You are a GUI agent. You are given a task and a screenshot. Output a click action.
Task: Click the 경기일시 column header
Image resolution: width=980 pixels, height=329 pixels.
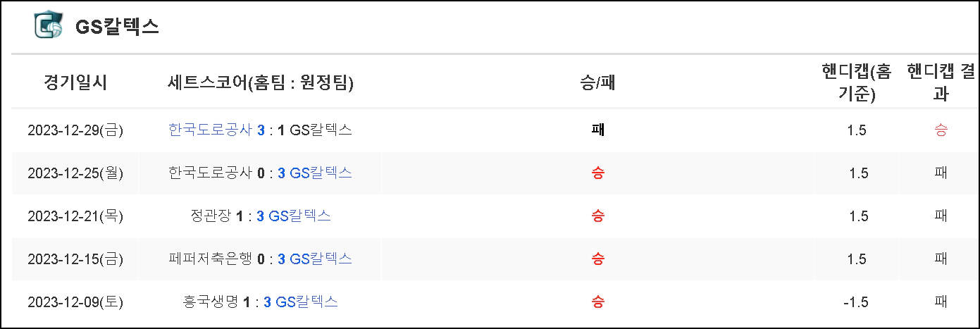click(75, 82)
